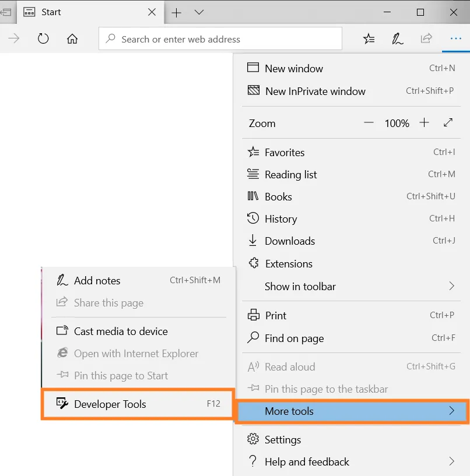The width and height of the screenshot is (470, 476).
Task: Go to the Home page icon
Action: 72,38
